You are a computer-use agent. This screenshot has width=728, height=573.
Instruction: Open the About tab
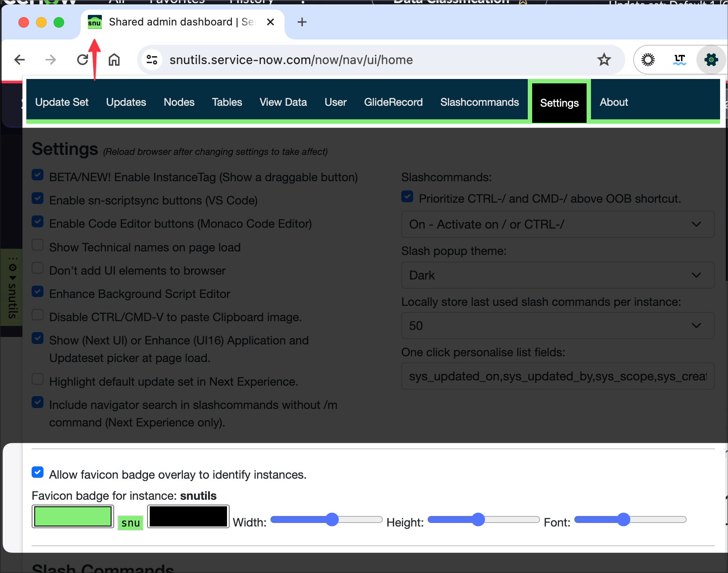click(613, 102)
